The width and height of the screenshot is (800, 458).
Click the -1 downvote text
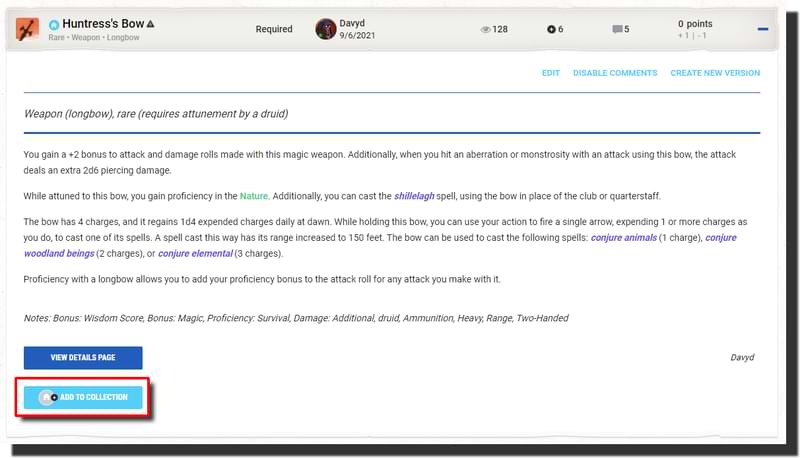click(702, 36)
